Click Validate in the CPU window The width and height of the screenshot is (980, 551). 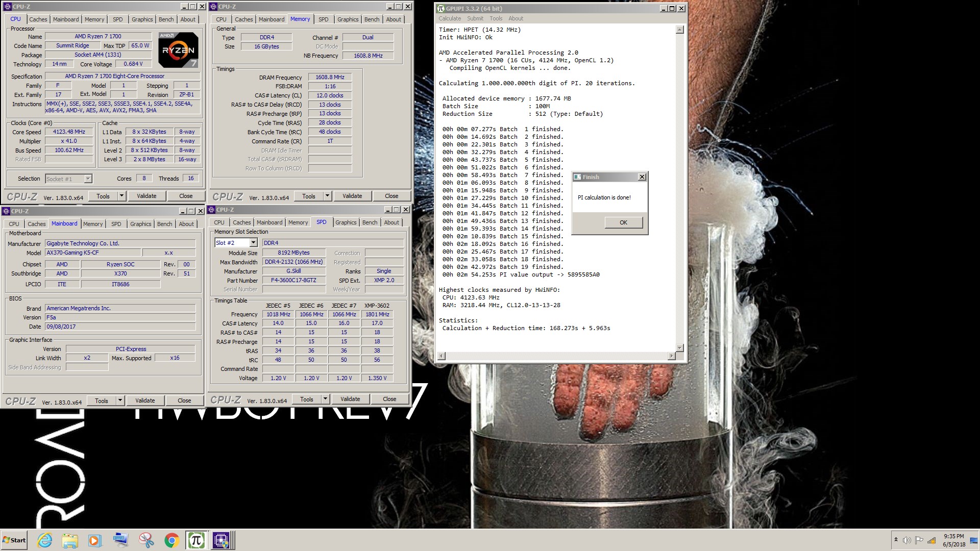tap(146, 196)
